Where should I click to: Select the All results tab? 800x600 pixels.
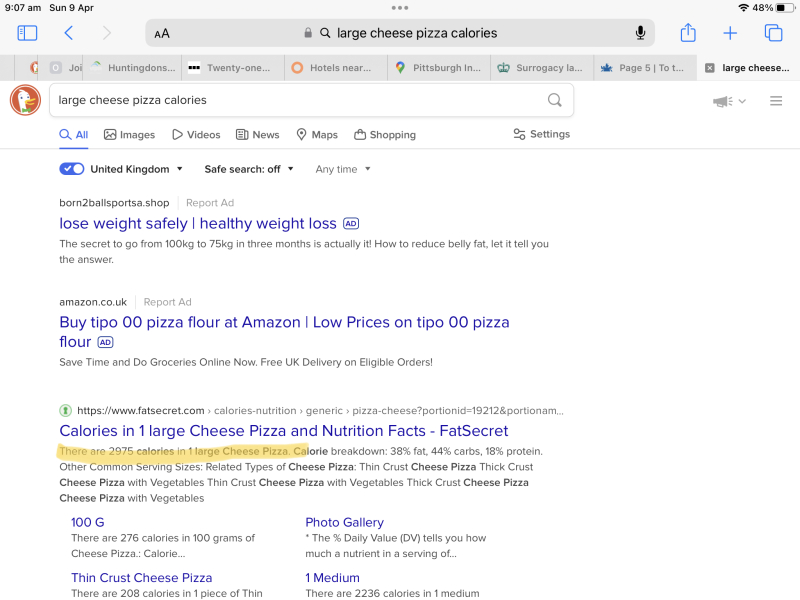74,135
